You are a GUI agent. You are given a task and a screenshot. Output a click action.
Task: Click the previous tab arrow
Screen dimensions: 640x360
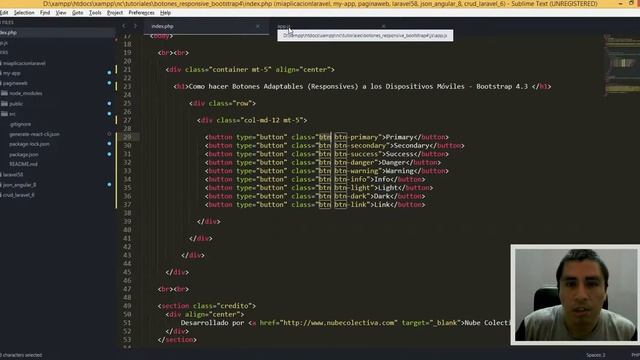[x=124, y=26]
